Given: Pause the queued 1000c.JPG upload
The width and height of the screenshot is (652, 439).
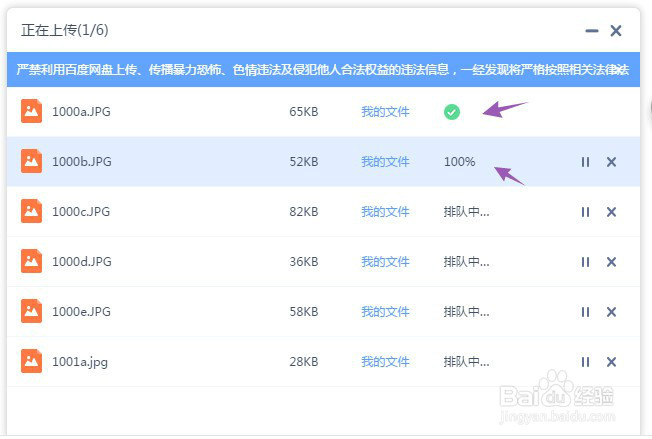Looking at the screenshot, I should 586,212.
